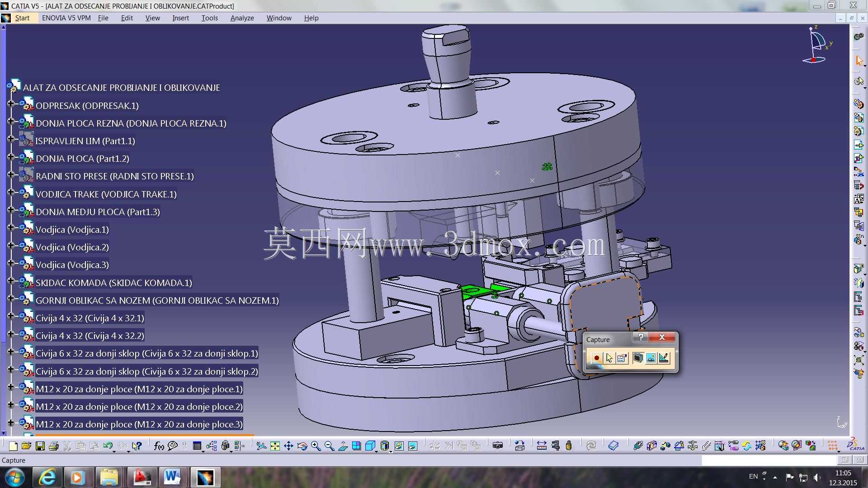Toggle Vector Mode in Capture dialog
868x488 pixels.
click(663, 358)
